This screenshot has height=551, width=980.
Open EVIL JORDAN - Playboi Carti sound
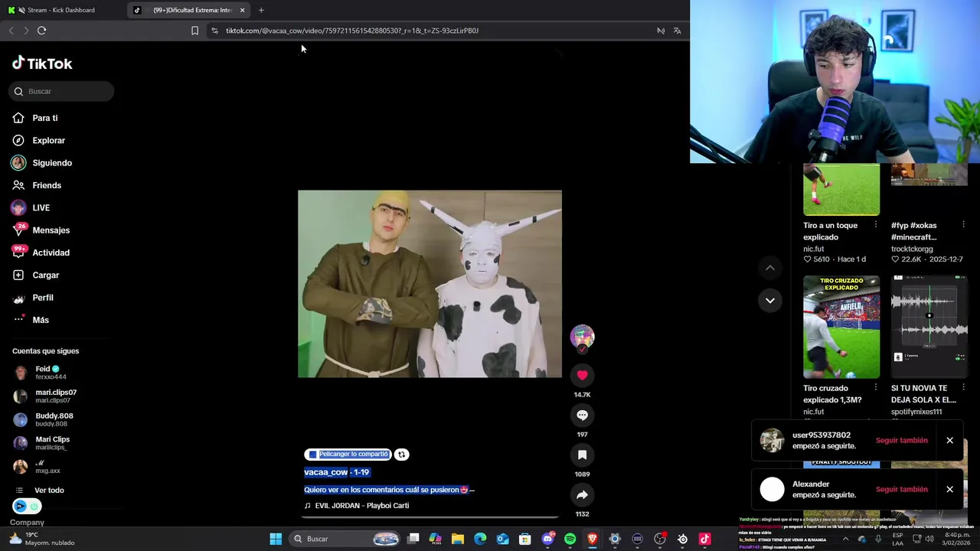[357, 506]
